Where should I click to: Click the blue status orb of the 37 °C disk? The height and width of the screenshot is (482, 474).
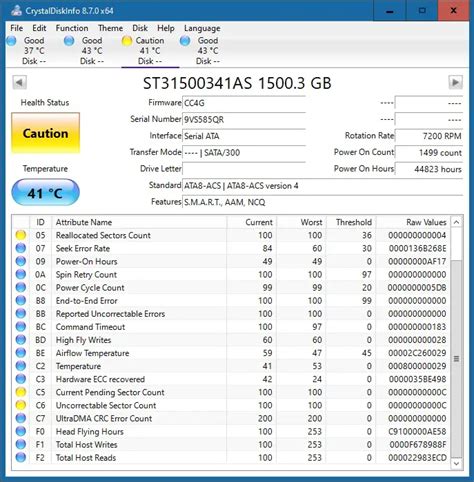(11, 41)
